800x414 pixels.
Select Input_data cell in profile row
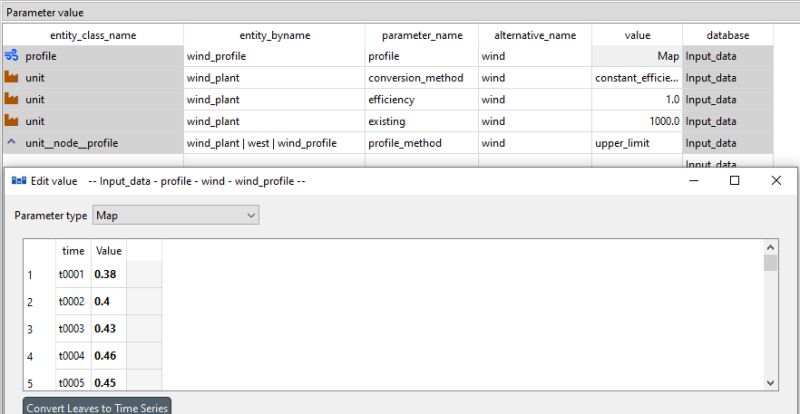(728, 56)
